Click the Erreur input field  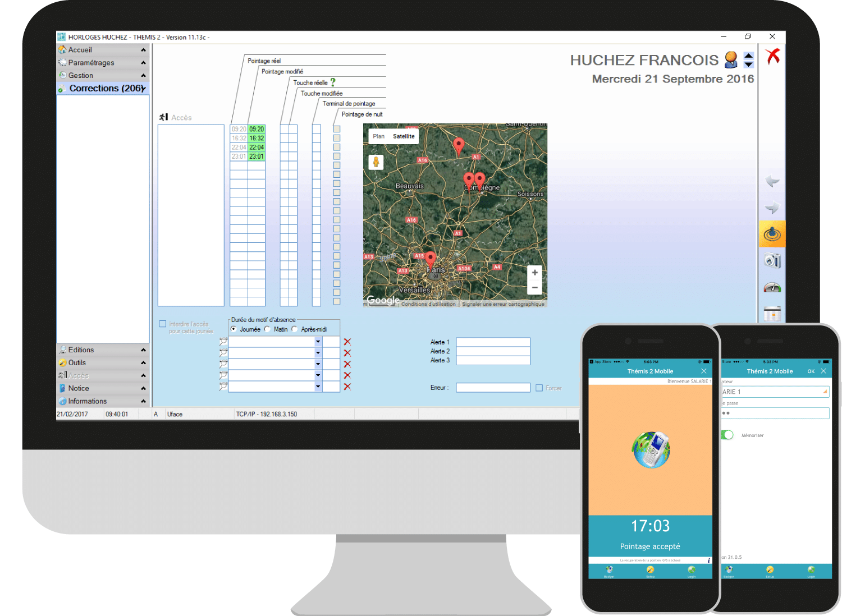click(x=493, y=388)
